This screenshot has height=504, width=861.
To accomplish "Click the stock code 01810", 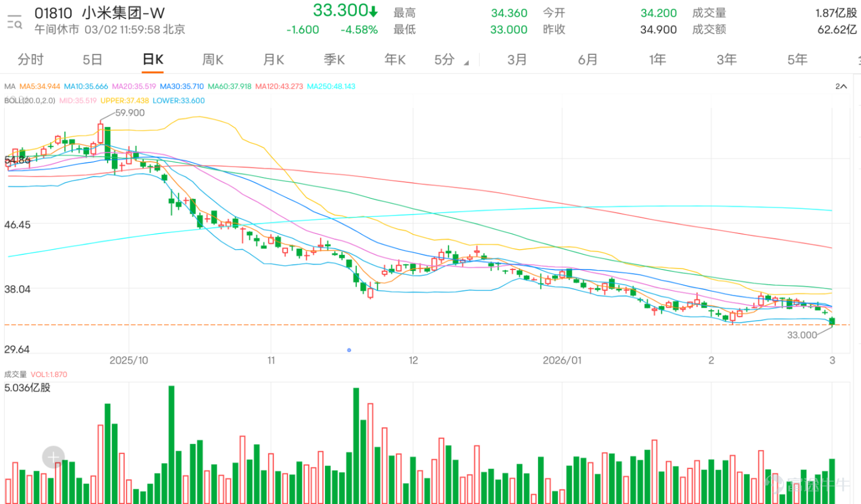I will coord(53,13).
